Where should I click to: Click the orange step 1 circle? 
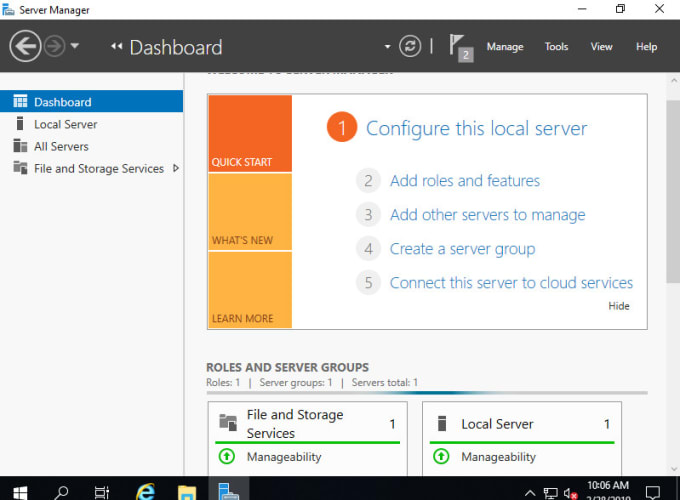pos(342,127)
